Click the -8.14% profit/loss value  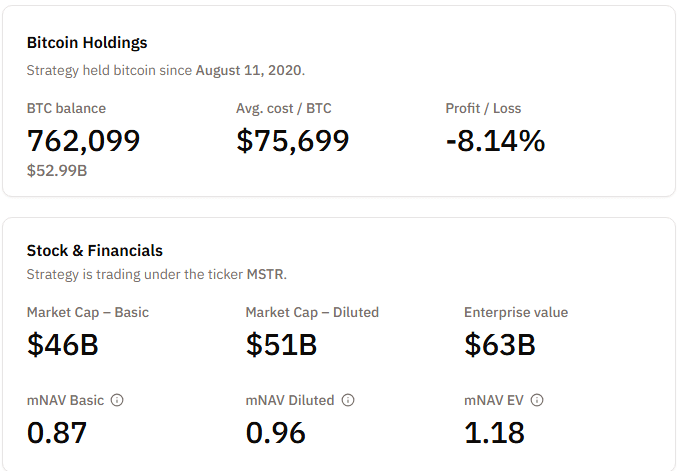click(495, 141)
